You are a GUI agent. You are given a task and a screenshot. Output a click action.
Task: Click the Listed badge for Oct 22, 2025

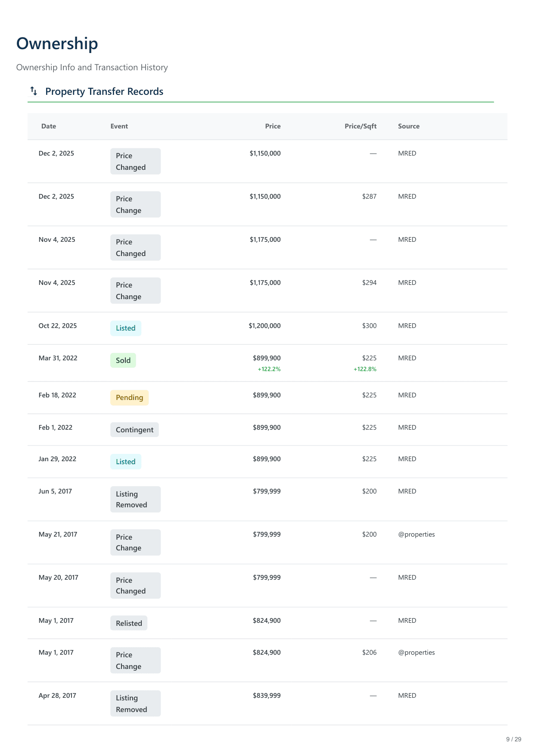tap(125, 328)
